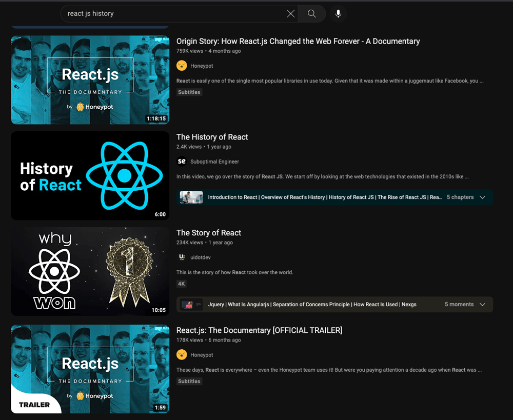The image size is (513, 420).
Task: Expand the 5 moments list chevron
Action: coord(482,304)
